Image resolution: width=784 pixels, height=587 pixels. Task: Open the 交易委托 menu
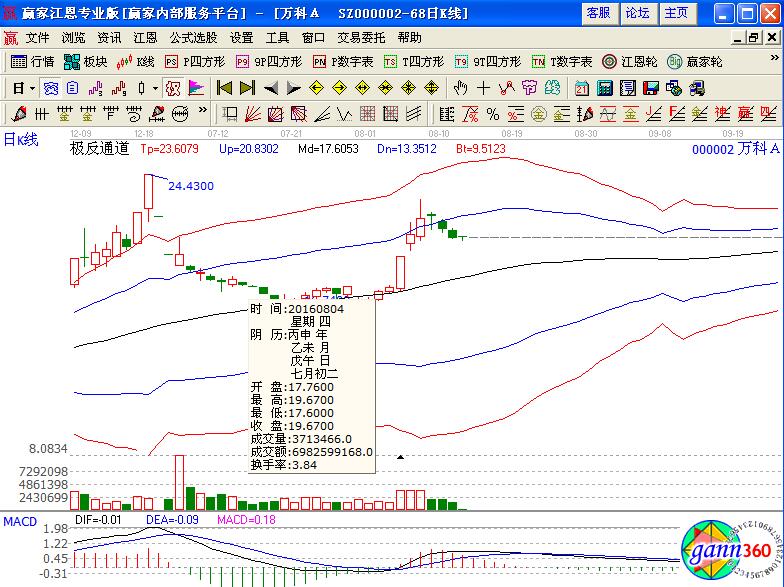pos(360,37)
